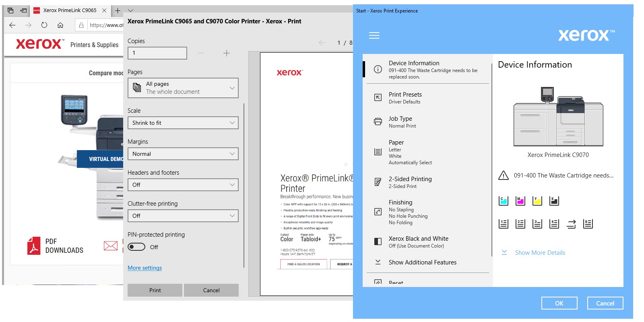Increase copies with the plus button

coord(227,53)
